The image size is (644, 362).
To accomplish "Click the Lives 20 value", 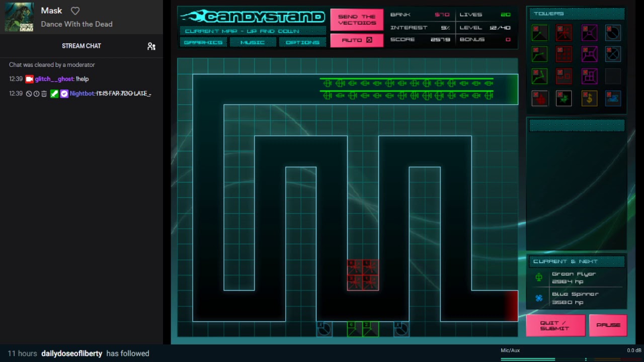I will [x=505, y=15].
